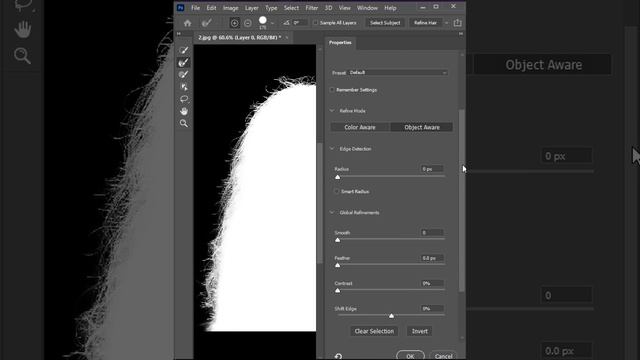Click the Feather slider handle
This screenshot has height=360, width=640.
click(338, 265)
